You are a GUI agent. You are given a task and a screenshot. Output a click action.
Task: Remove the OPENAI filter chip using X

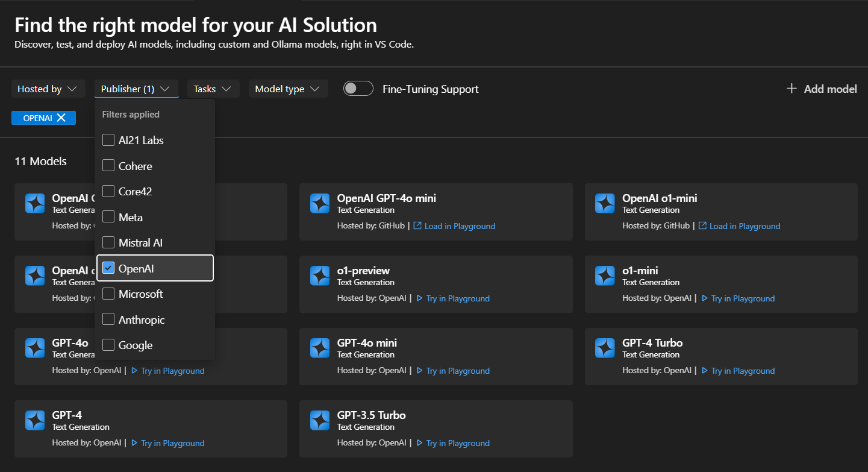(x=61, y=118)
